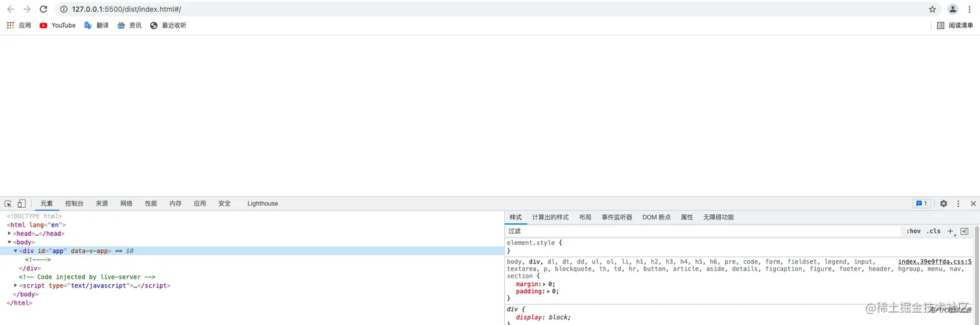
Task: Select the closing div tag line
Action: [30, 268]
